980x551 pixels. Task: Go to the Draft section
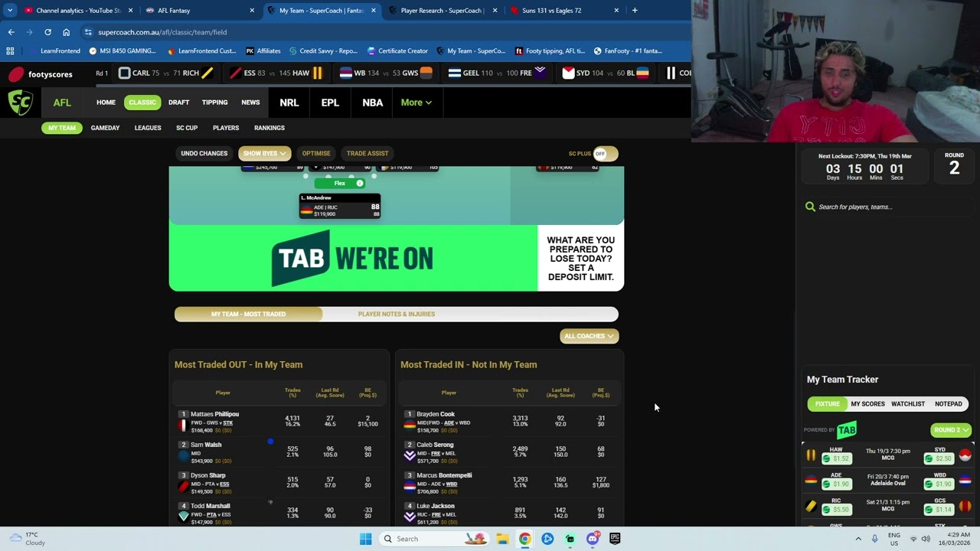(178, 103)
